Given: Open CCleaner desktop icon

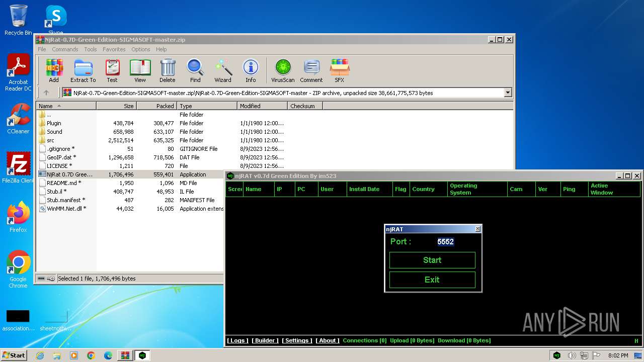Looking at the screenshot, I should [18, 119].
